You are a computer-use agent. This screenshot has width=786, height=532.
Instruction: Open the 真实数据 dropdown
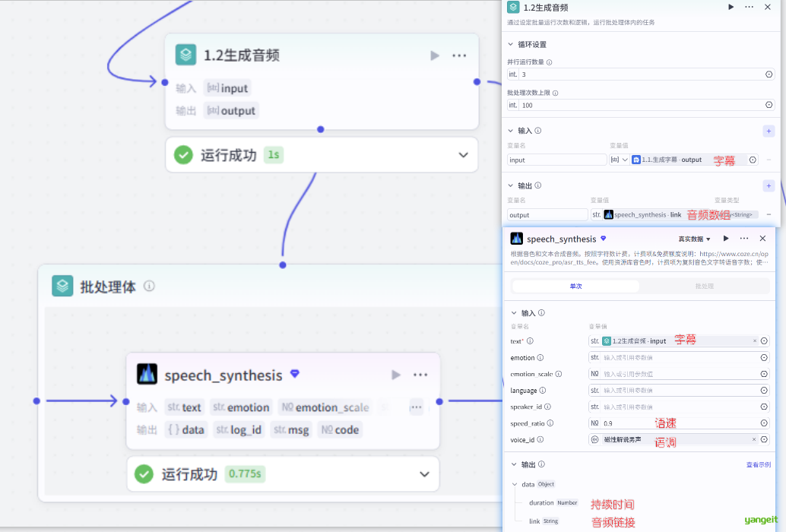click(694, 239)
